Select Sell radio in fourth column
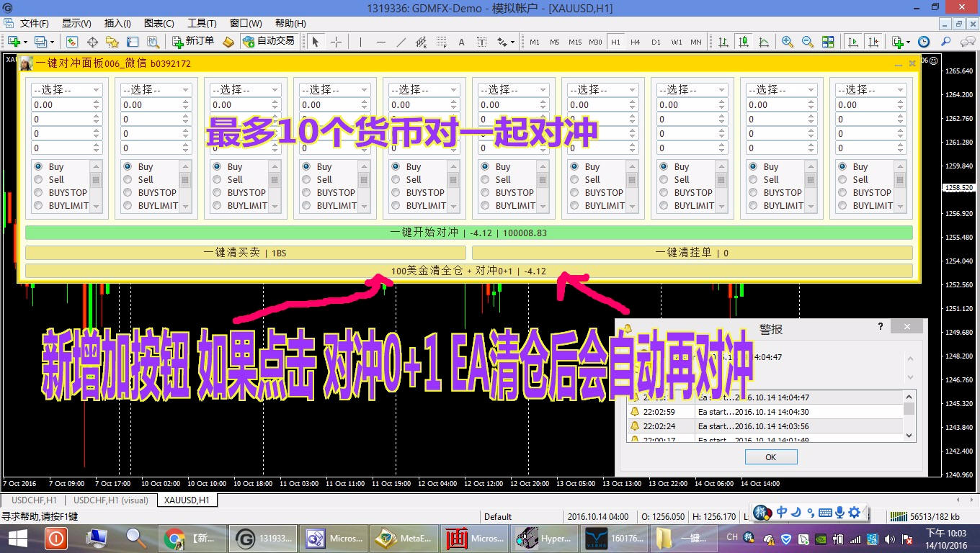Image resolution: width=980 pixels, height=553 pixels. [306, 179]
